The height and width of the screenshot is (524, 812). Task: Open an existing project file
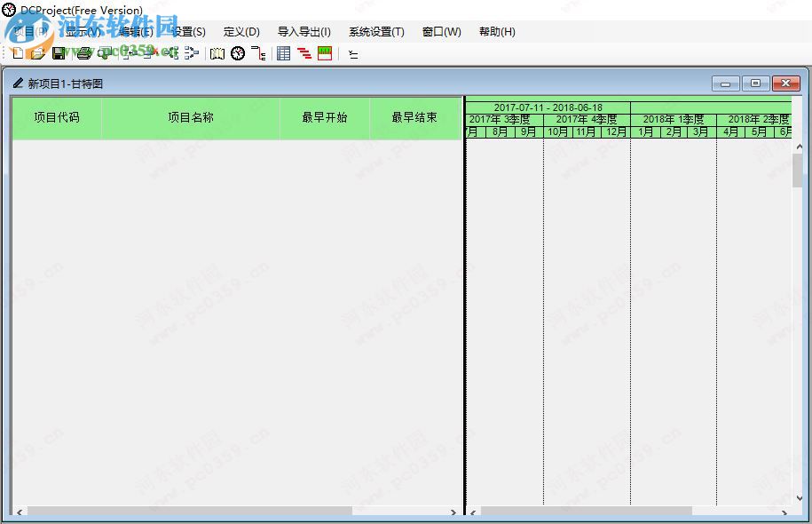point(37,52)
